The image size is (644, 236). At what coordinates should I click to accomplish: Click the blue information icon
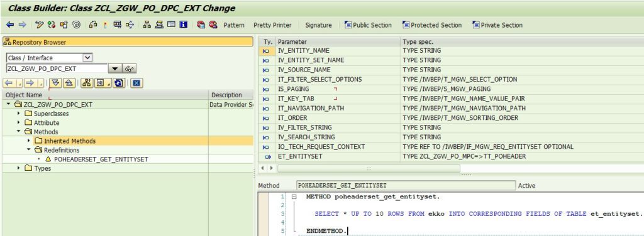point(183,24)
